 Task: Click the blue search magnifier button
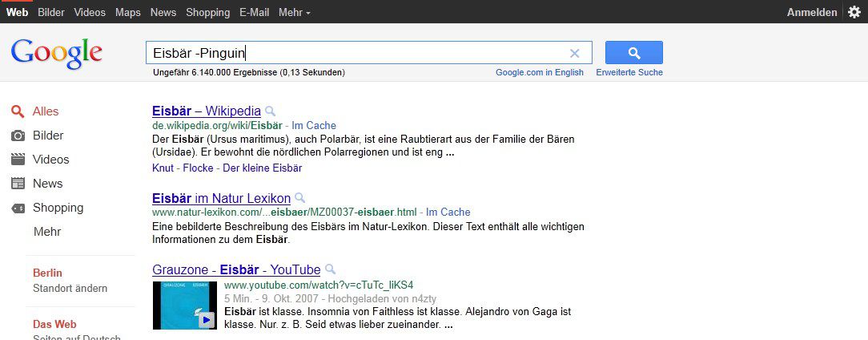634,53
